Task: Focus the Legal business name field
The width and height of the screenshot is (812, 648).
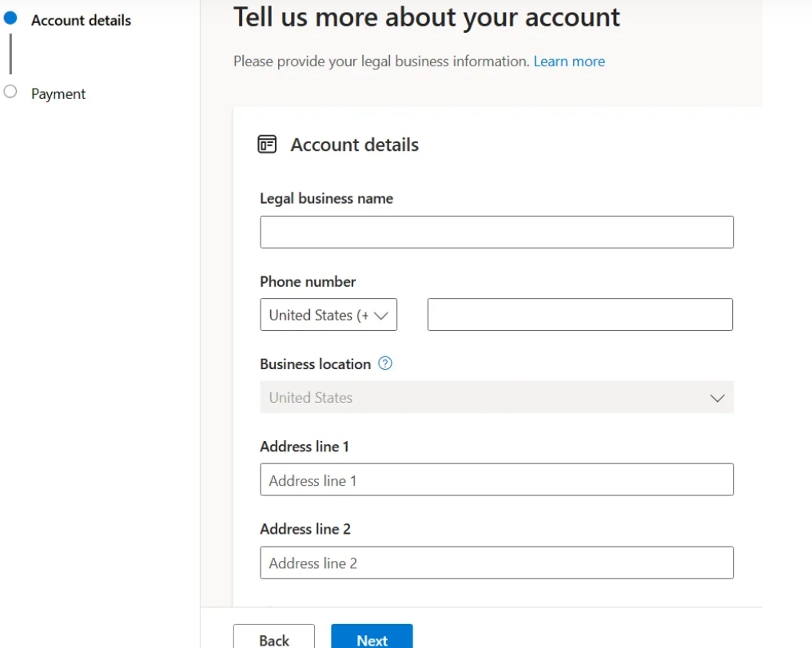Action: pyautogui.click(x=496, y=232)
